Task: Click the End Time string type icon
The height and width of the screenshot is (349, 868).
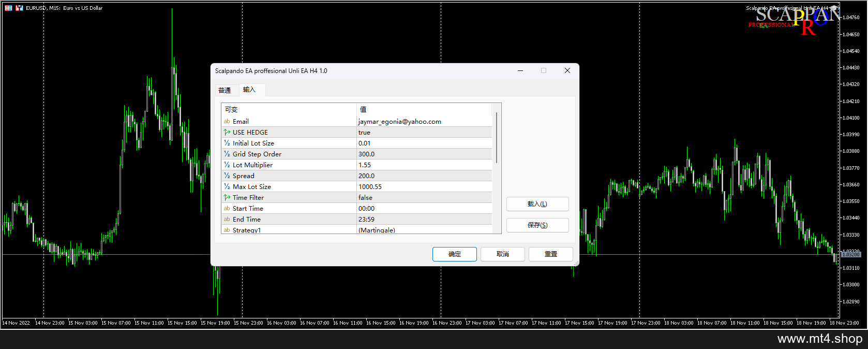Action: pos(227,220)
